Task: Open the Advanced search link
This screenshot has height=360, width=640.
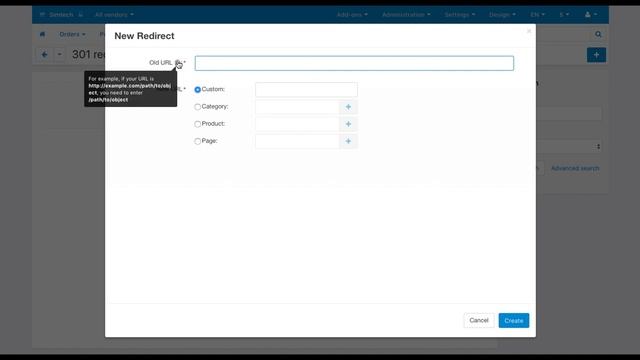Action: [x=575, y=168]
